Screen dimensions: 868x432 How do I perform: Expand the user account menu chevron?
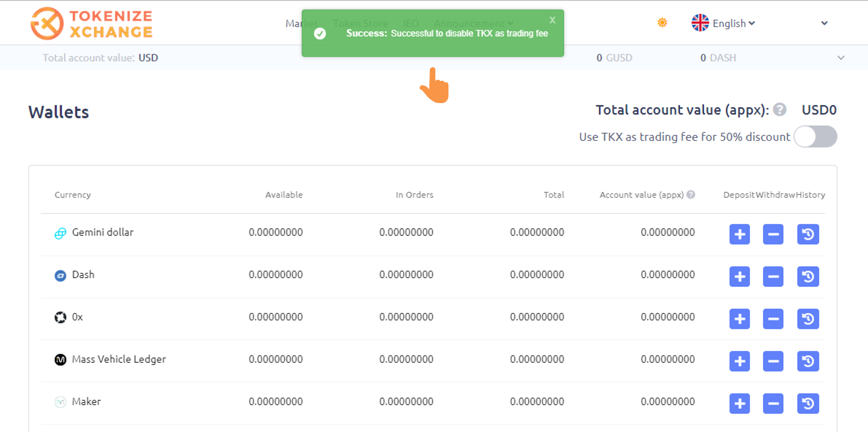point(824,23)
